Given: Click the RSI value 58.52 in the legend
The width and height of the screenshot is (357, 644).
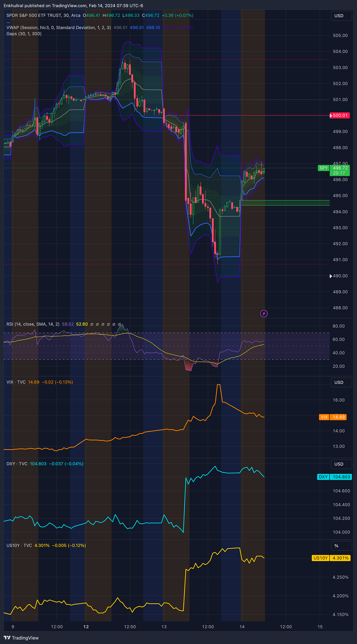Looking at the screenshot, I should pos(68,324).
